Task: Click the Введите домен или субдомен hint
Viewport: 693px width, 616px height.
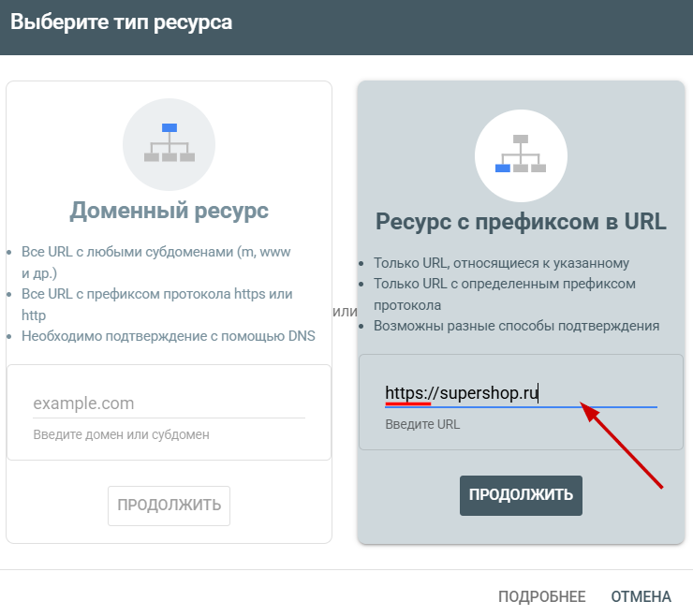Action: coord(121,434)
